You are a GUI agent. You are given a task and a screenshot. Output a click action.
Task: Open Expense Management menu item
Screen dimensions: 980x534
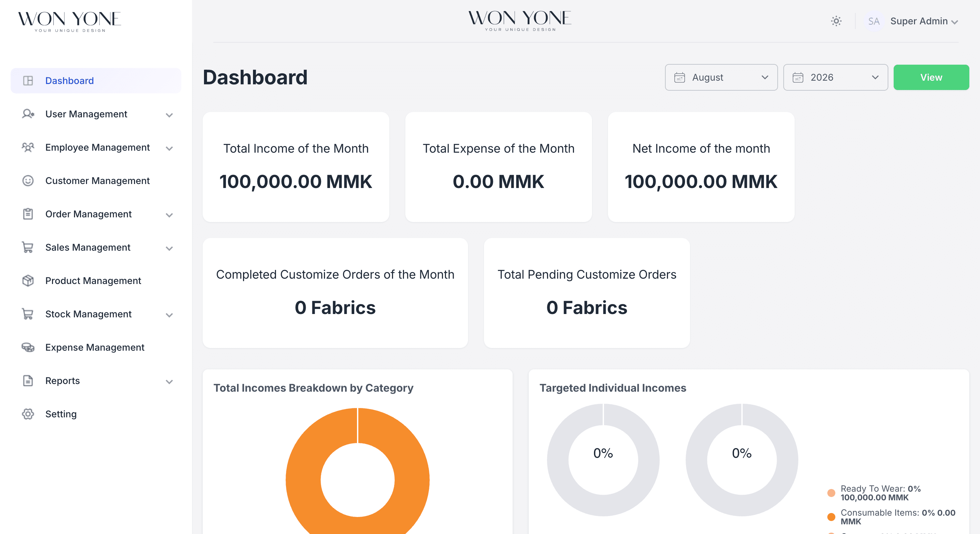point(96,347)
